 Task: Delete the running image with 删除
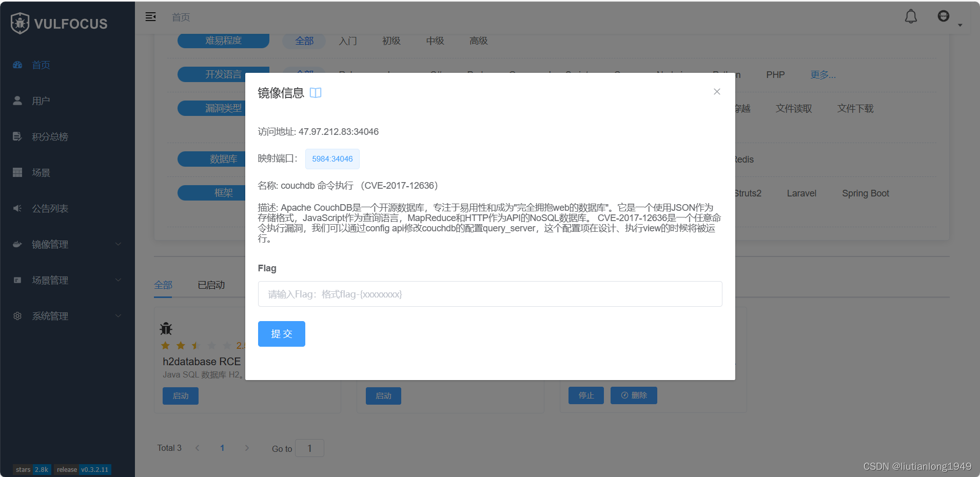pos(634,395)
